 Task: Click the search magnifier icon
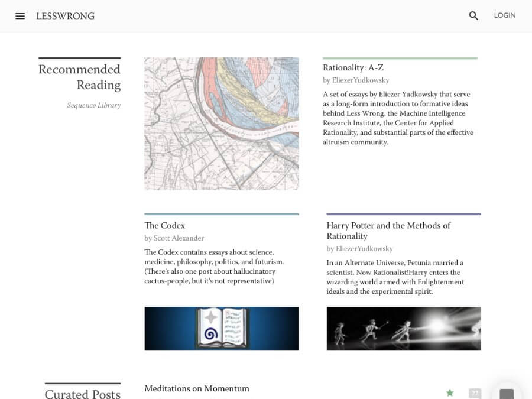pos(473,16)
